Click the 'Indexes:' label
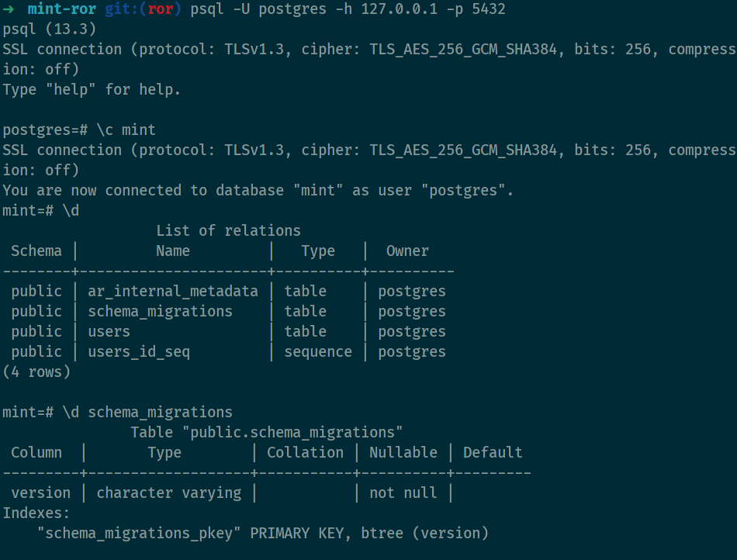Image resolution: width=737 pixels, height=560 pixels. 36,513
